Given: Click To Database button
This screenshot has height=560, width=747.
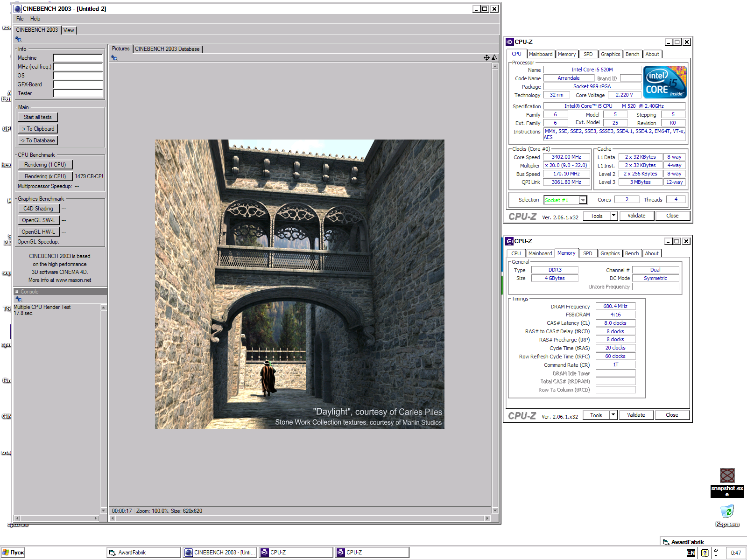Looking at the screenshot, I should pos(38,140).
